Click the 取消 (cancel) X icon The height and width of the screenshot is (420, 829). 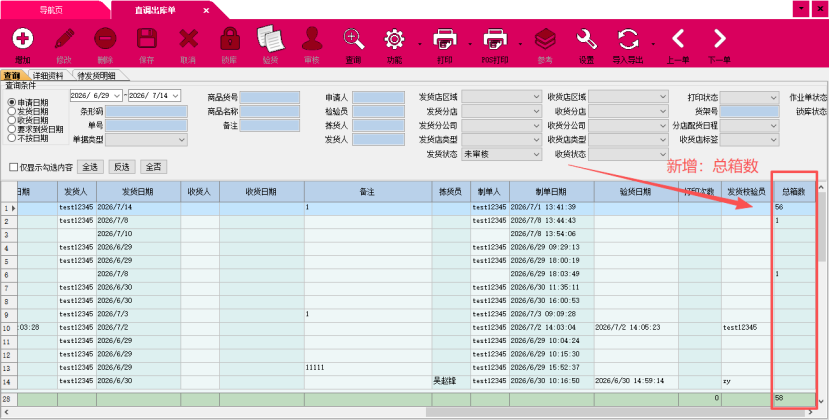pyautogui.click(x=188, y=39)
